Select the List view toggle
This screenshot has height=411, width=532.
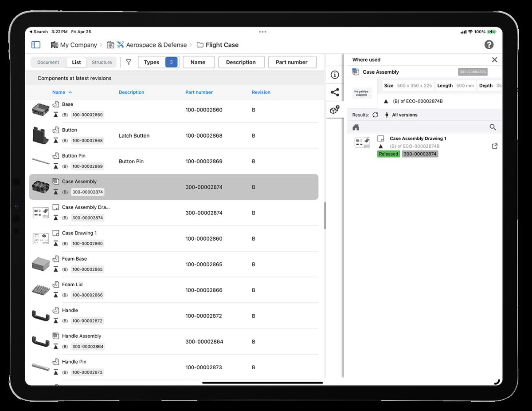pyautogui.click(x=76, y=63)
